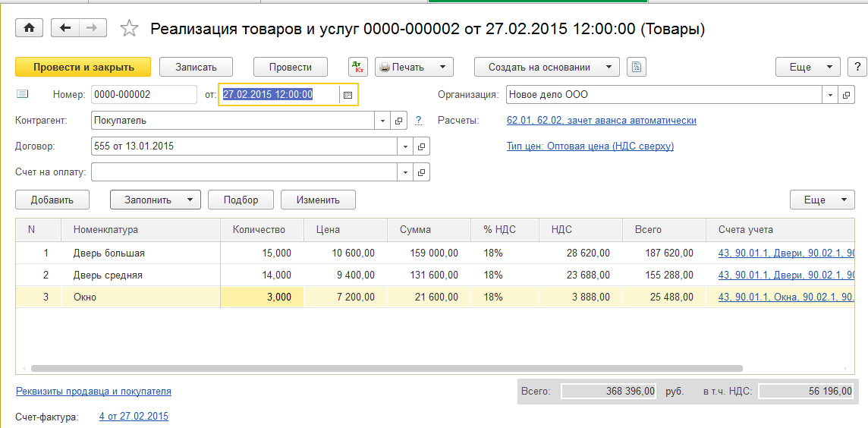868x428 pixels.
Task: Open Реквизиты продавца и покупателя link
Action: tap(93, 391)
